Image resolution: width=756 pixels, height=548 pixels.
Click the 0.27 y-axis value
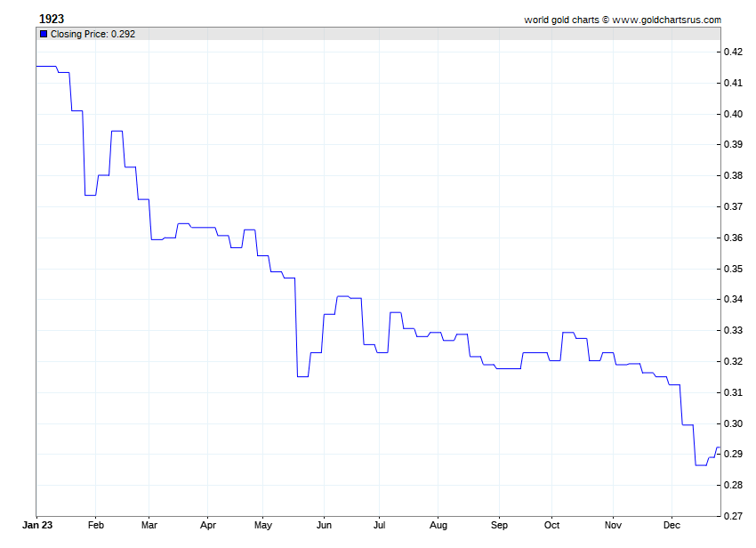pyautogui.click(x=733, y=516)
